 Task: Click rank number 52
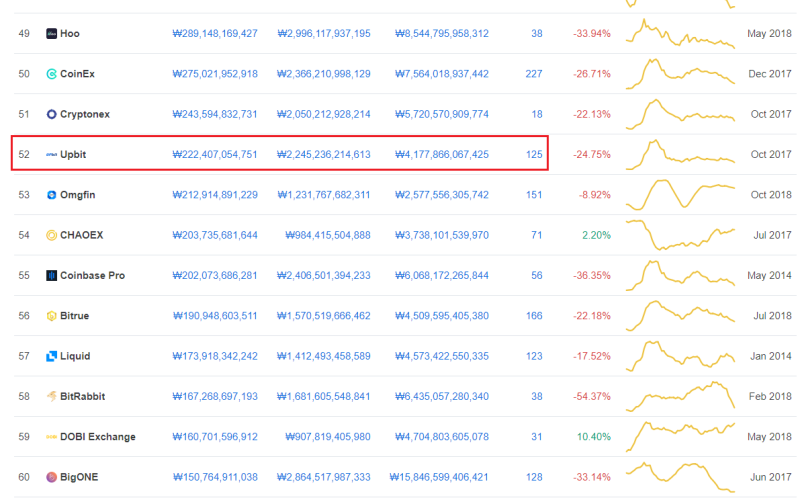(x=24, y=155)
